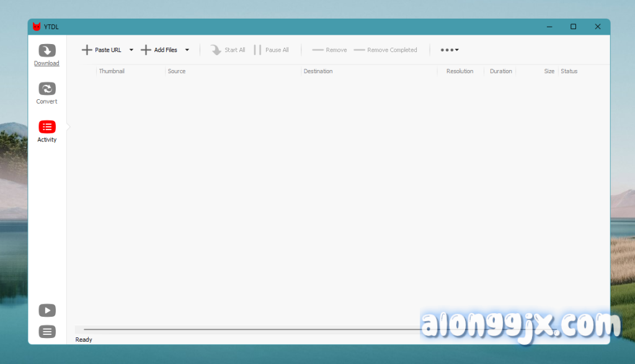Click Remove in the toolbar
Image resolution: width=635 pixels, height=364 pixels.
click(x=329, y=50)
